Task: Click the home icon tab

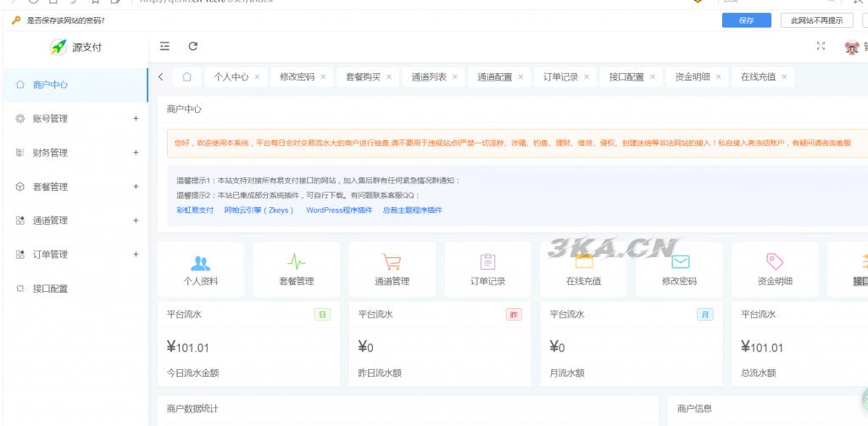Action: point(186,76)
